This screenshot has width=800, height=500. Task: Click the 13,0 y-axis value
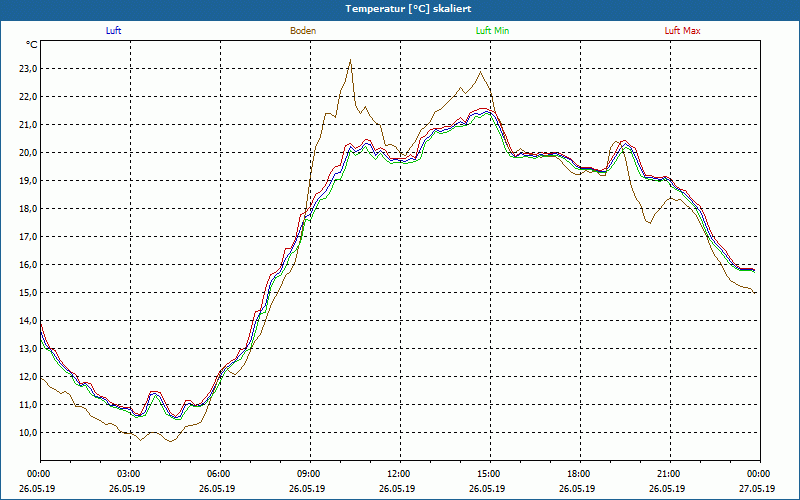pos(28,349)
